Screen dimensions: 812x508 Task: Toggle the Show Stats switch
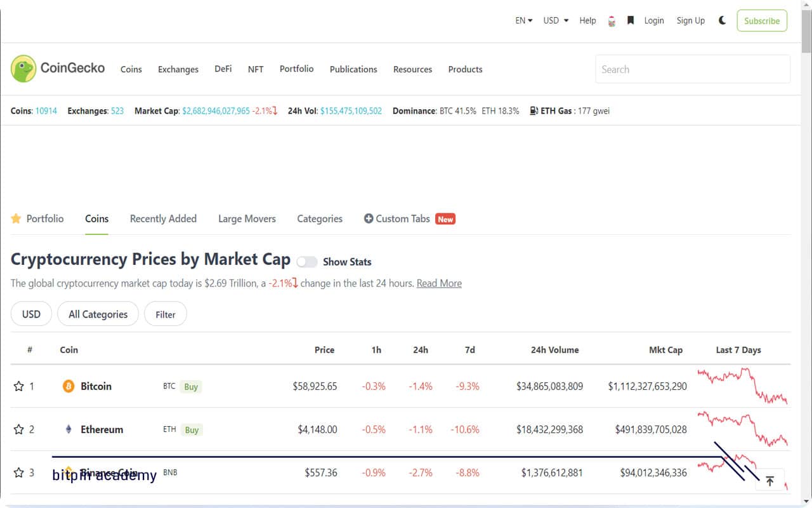point(307,262)
